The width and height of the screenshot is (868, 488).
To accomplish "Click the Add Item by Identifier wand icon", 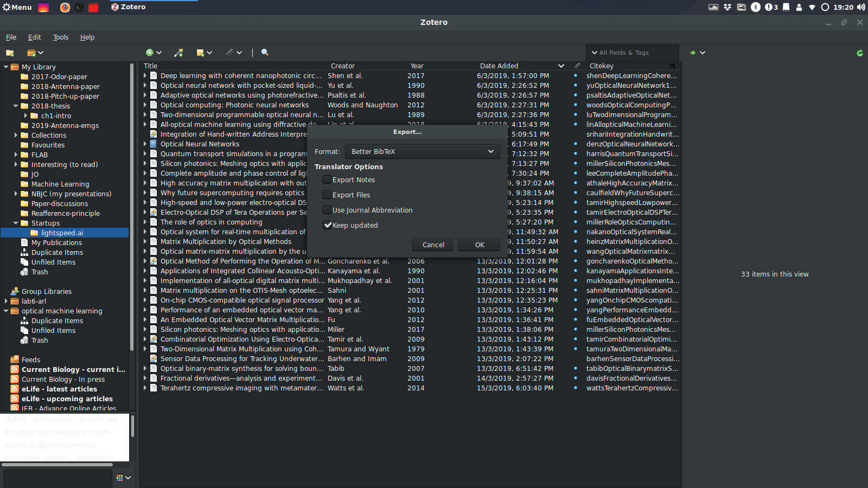I will point(178,53).
